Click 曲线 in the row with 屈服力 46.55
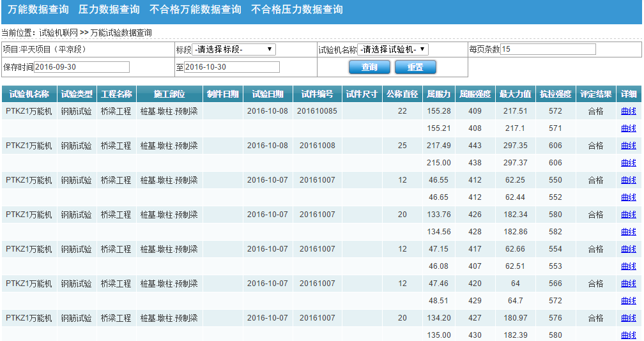644x341 pixels. point(629,180)
